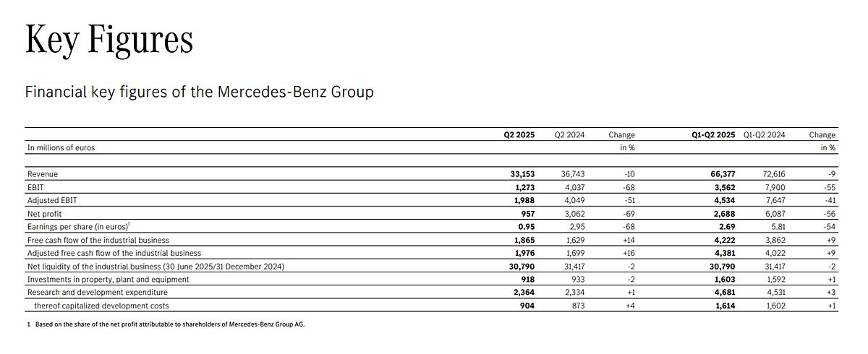The width and height of the screenshot is (868, 354).
Task: Click Net liquidity of industrial business label
Action: coord(156,267)
